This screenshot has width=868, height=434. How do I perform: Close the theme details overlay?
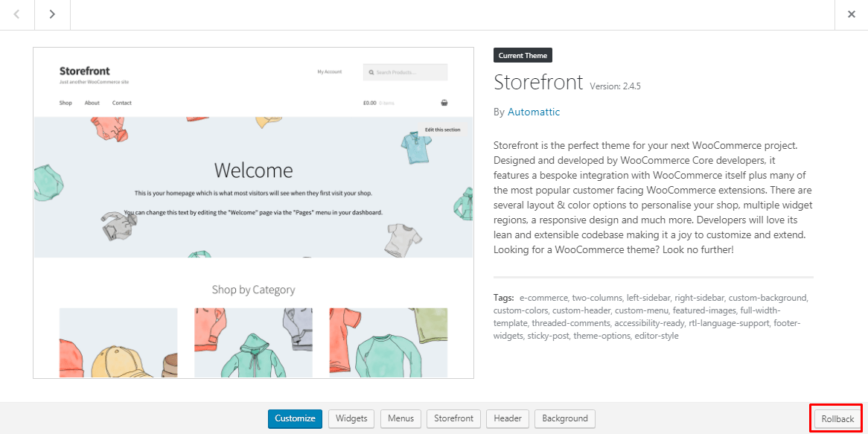851,15
